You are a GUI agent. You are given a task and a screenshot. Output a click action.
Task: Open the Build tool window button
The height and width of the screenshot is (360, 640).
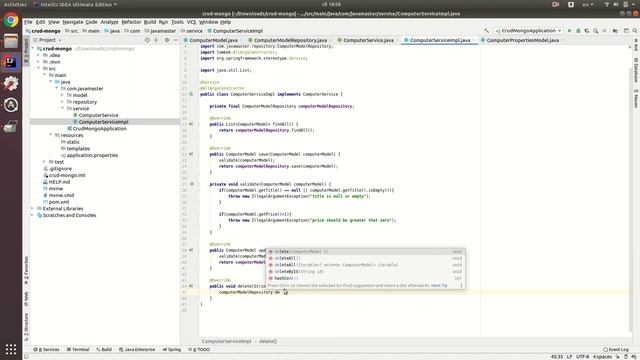coord(104,349)
